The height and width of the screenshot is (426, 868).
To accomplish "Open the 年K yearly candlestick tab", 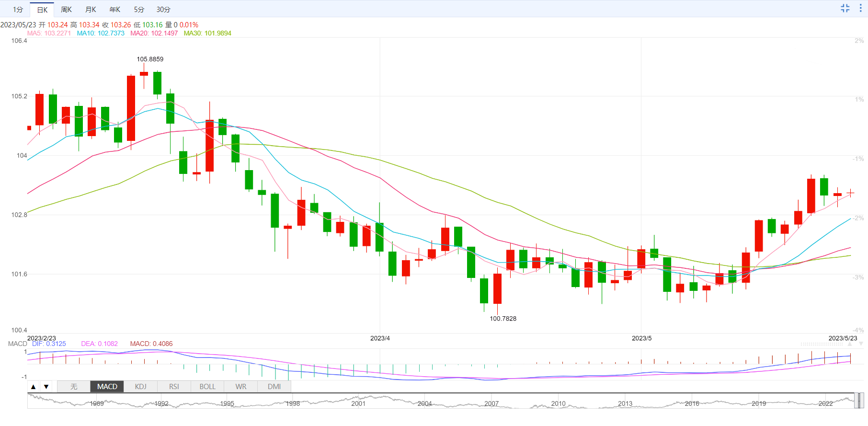I will pos(115,10).
